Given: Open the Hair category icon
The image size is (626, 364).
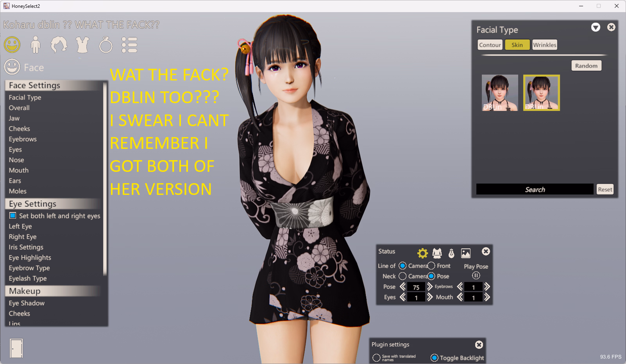Looking at the screenshot, I should click(59, 45).
